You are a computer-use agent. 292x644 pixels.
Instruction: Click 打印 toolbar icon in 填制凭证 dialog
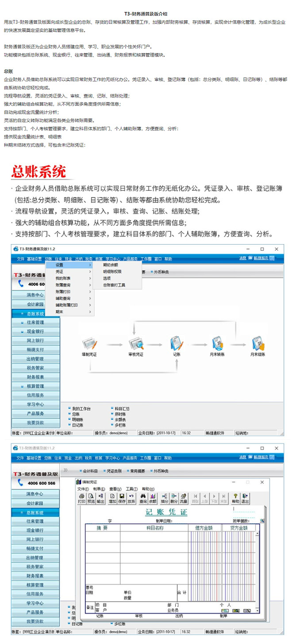(81, 498)
